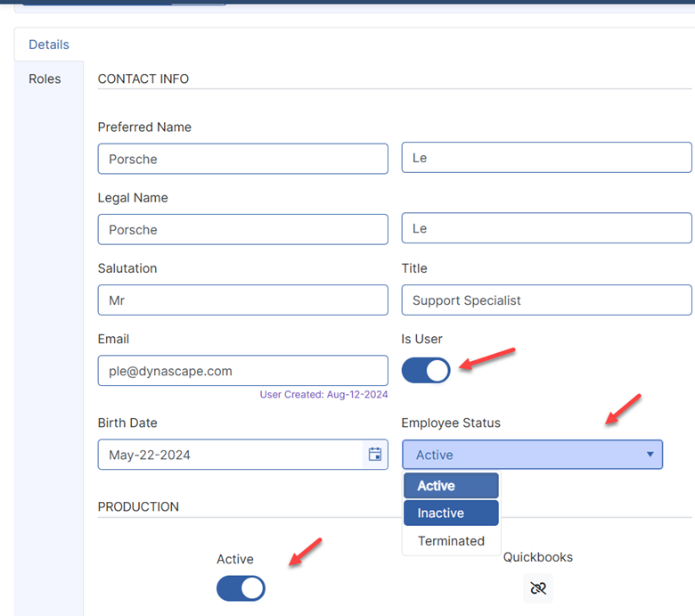Expand the Employee Status dropdown arrow
This screenshot has height=616, width=695.
tap(650, 455)
